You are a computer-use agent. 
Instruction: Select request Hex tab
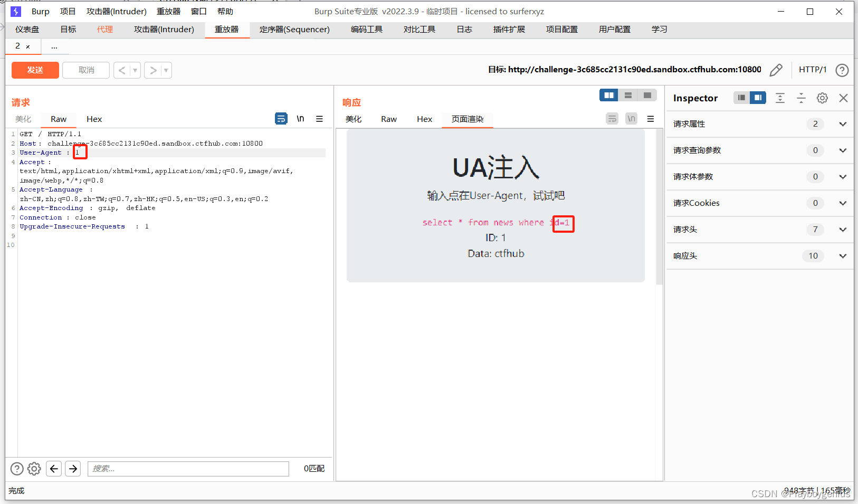94,119
